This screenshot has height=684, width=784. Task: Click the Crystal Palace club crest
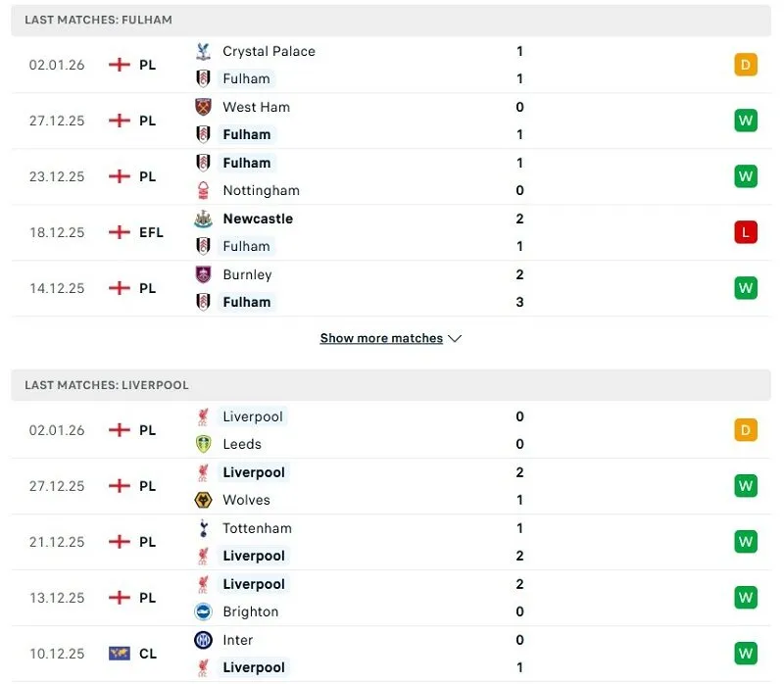202,51
